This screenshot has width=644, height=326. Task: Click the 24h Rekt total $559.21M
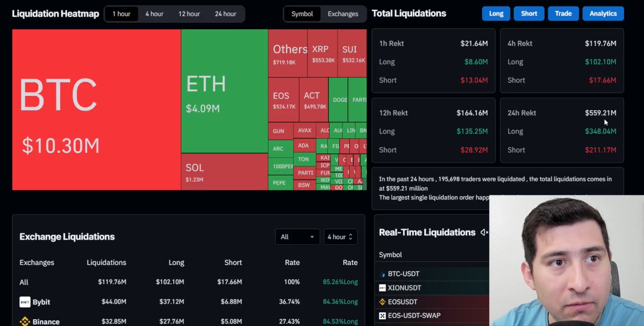coord(601,113)
